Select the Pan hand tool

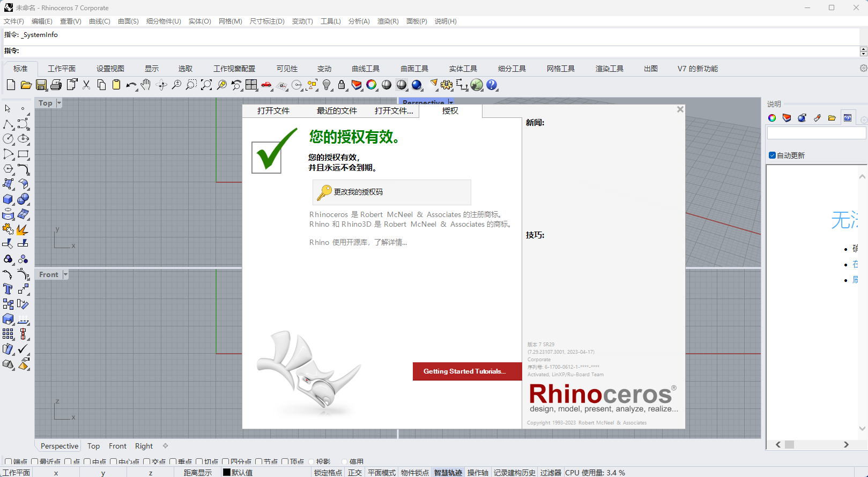click(146, 85)
